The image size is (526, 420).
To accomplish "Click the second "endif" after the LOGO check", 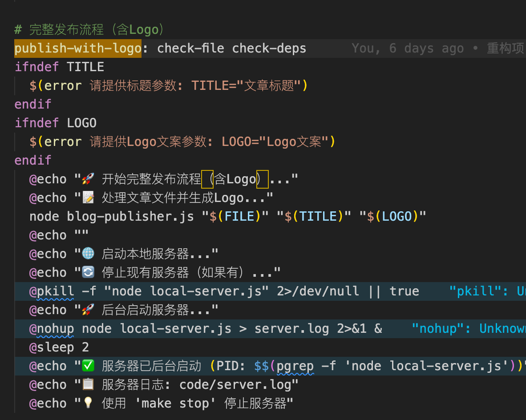I will click(33, 160).
